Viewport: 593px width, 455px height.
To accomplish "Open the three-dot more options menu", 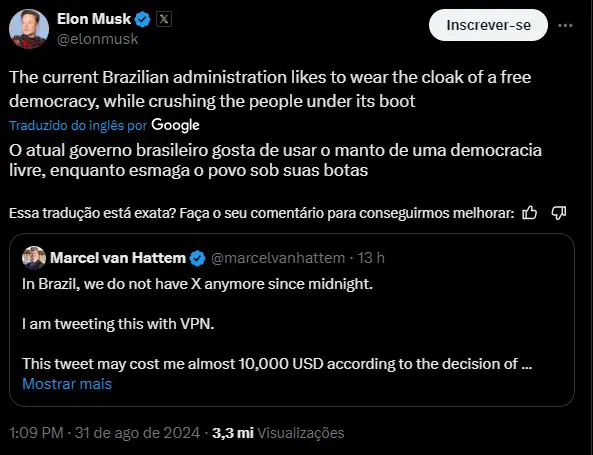I will [x=565, y=25].
